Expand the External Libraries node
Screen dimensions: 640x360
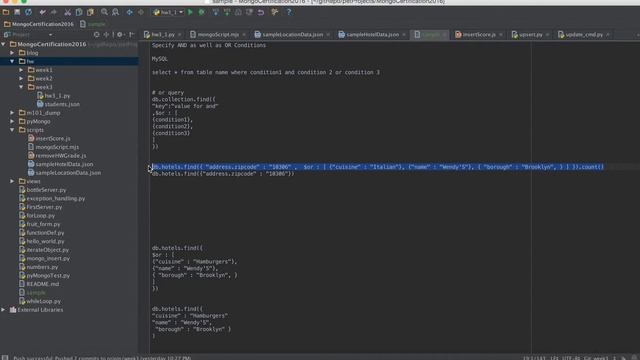point(4,310)
